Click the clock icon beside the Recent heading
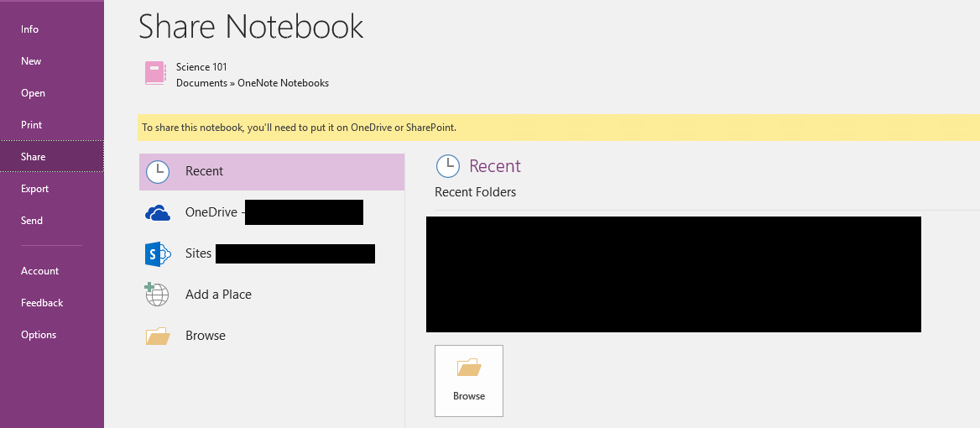This screenshot has width=980, height=428. click(x=447, y=166)
